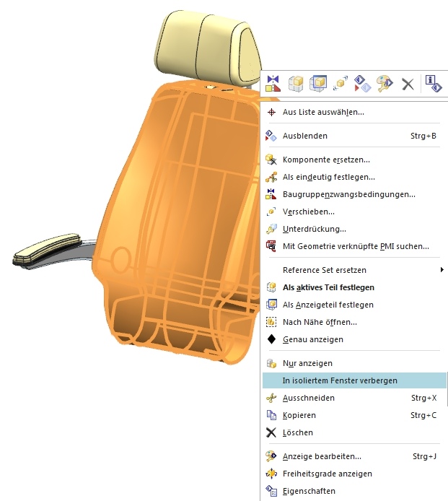The height and width of the screenshot is (501, 448).
Task: Click the edit display palette toolbar icon
Action: coord(385,84)
